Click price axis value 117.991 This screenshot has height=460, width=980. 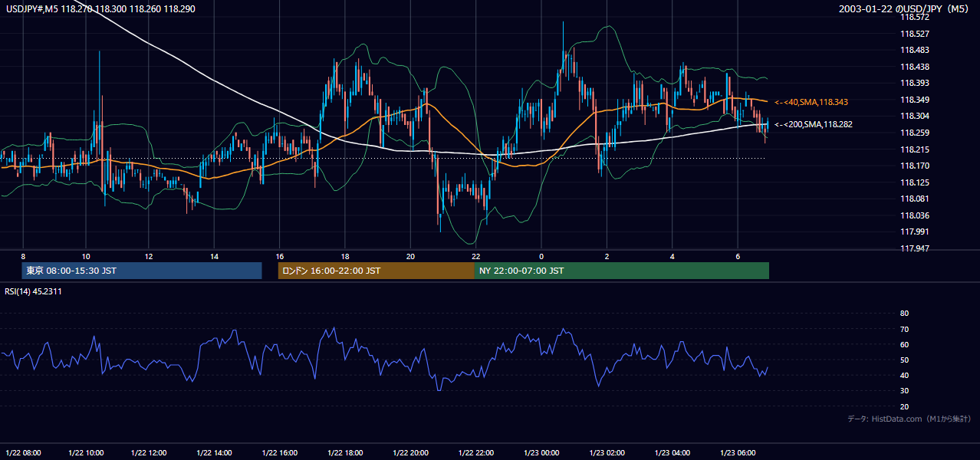coord(914,232)
